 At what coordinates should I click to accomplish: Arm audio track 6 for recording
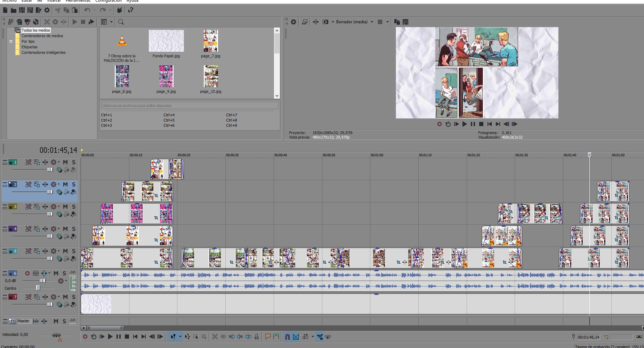tap(27, 273)
